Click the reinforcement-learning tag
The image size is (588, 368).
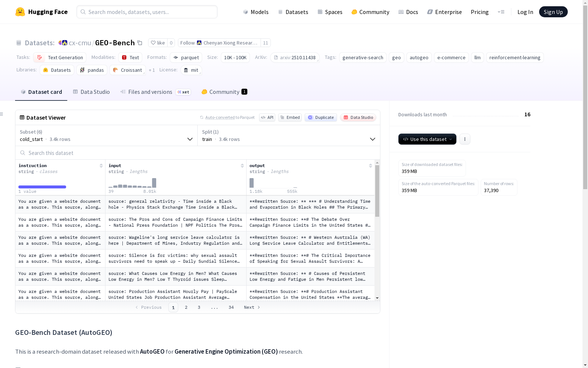515,57
